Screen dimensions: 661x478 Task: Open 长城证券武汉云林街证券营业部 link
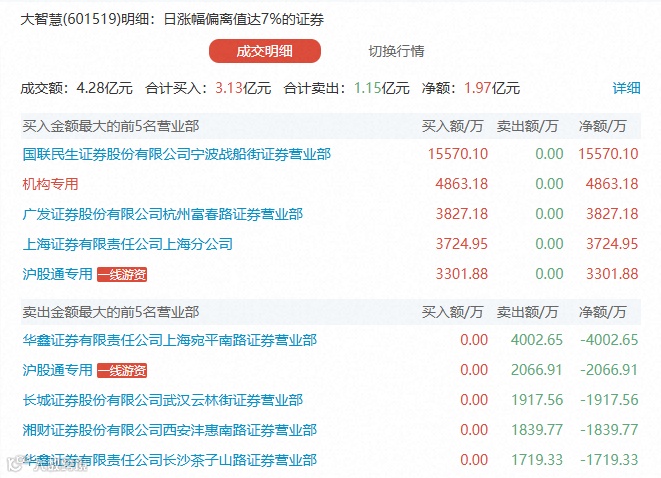163,400
